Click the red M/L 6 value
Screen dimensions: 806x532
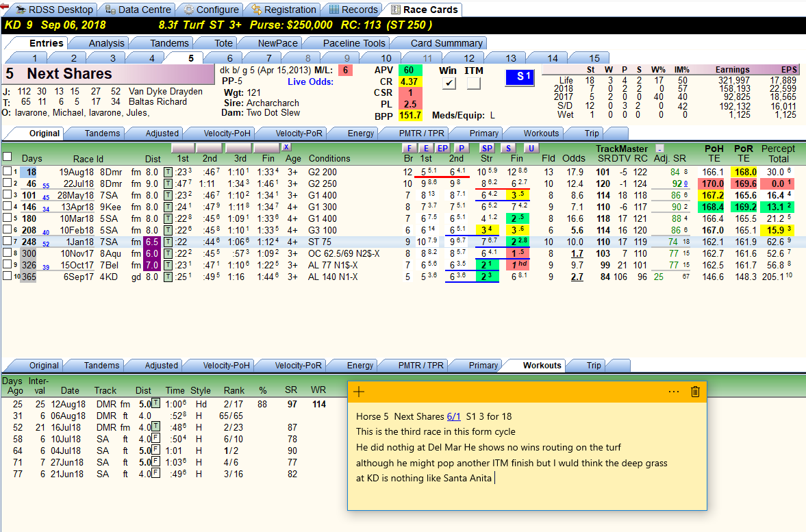pyautogui.click(x=345, y=71)
